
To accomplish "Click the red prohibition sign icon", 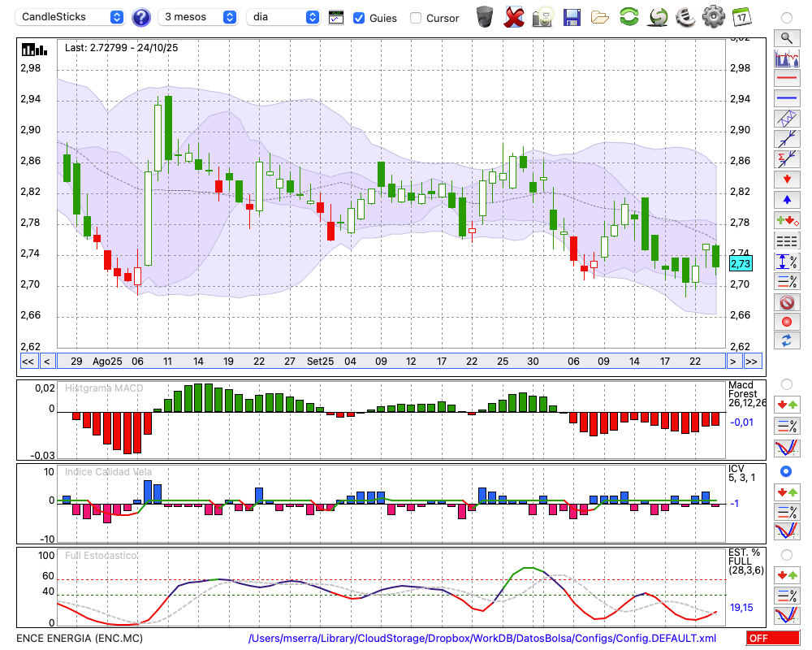I will (786, 302).
